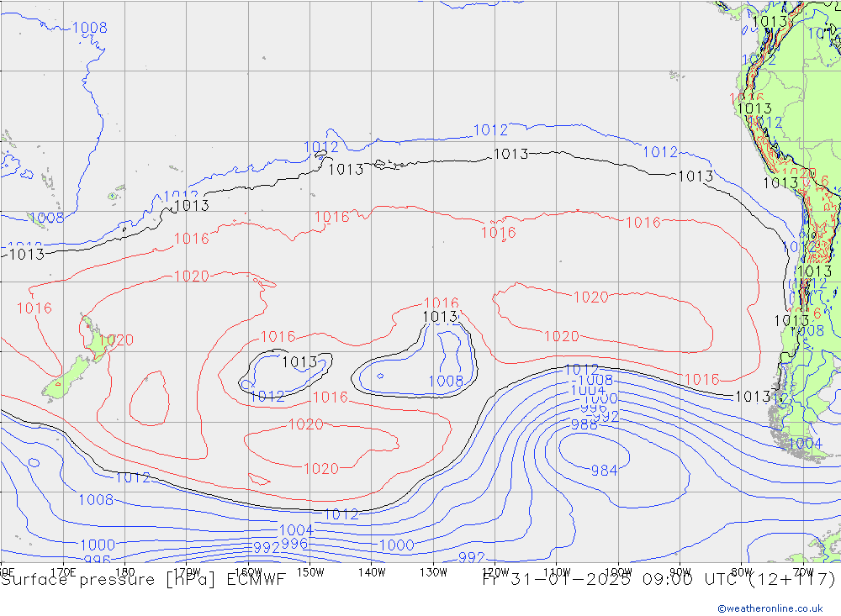841x616 pixels.
Task: Click the blue 1008 label inside central low
Action: (445, 381)
